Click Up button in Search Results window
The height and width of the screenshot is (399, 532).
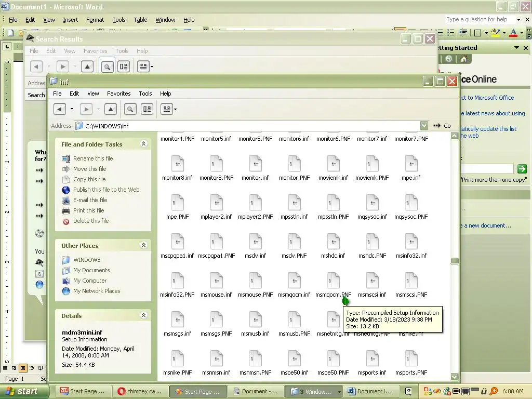coord(87,66)
